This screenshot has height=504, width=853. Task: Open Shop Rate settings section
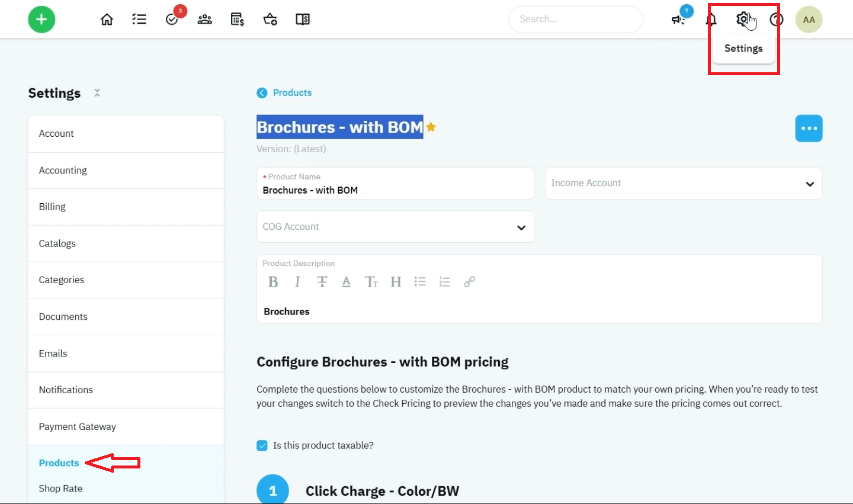point(60,489)
